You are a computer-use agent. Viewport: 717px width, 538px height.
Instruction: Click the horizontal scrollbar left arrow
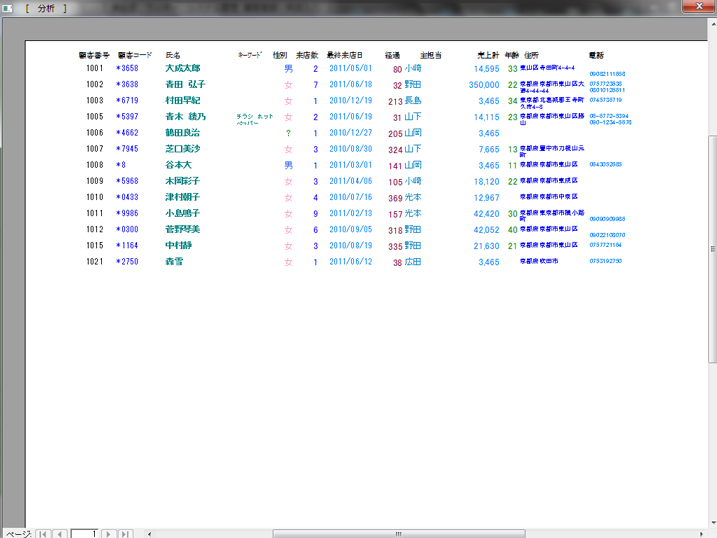point(150,534)
